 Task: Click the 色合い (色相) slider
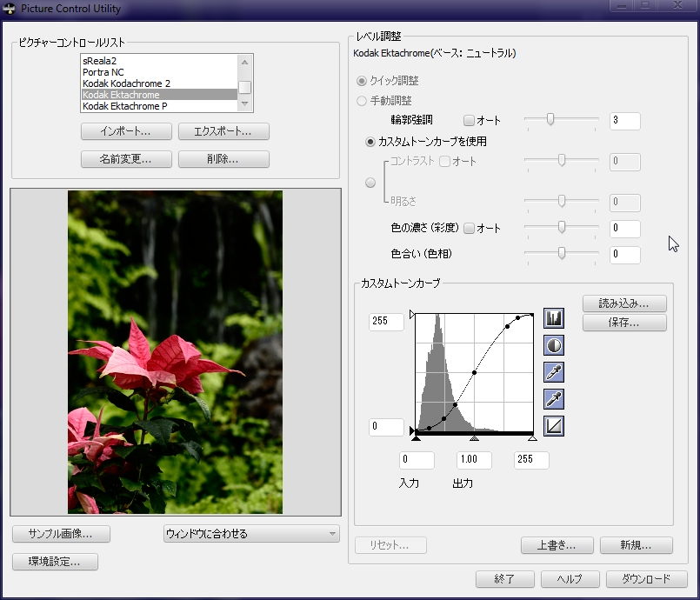coord(562,254)
